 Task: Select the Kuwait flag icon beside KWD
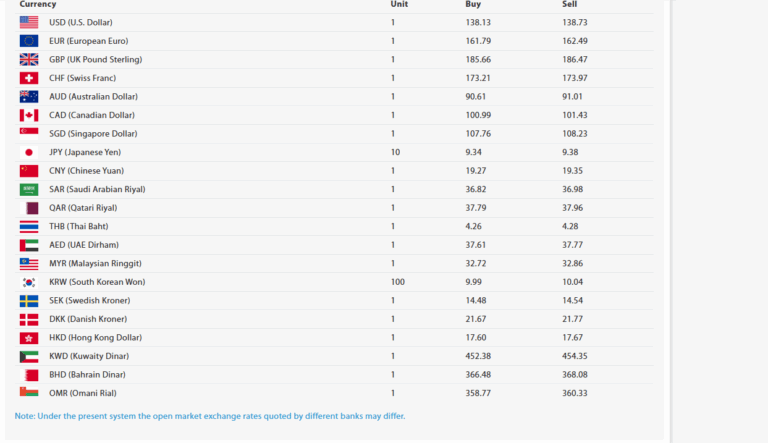coord(29,356)
